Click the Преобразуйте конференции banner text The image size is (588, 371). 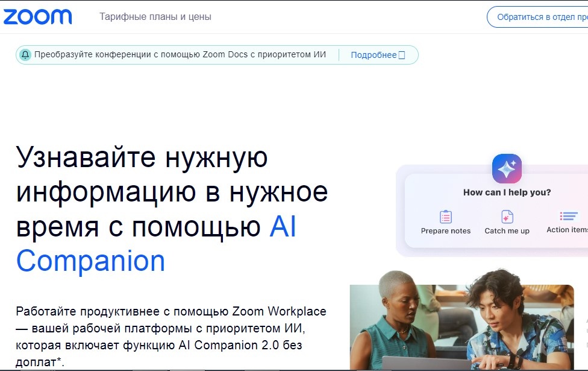pos(180,55)
